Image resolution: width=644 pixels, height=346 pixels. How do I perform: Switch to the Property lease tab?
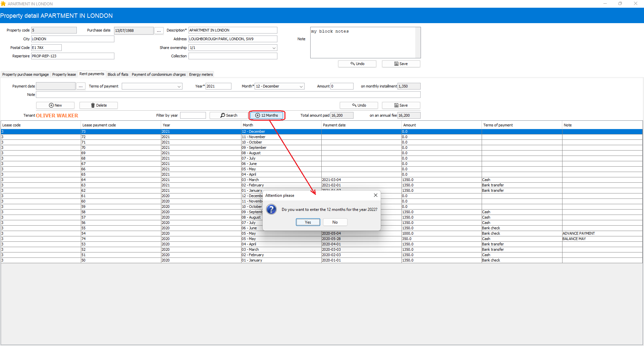coord(64,74)
